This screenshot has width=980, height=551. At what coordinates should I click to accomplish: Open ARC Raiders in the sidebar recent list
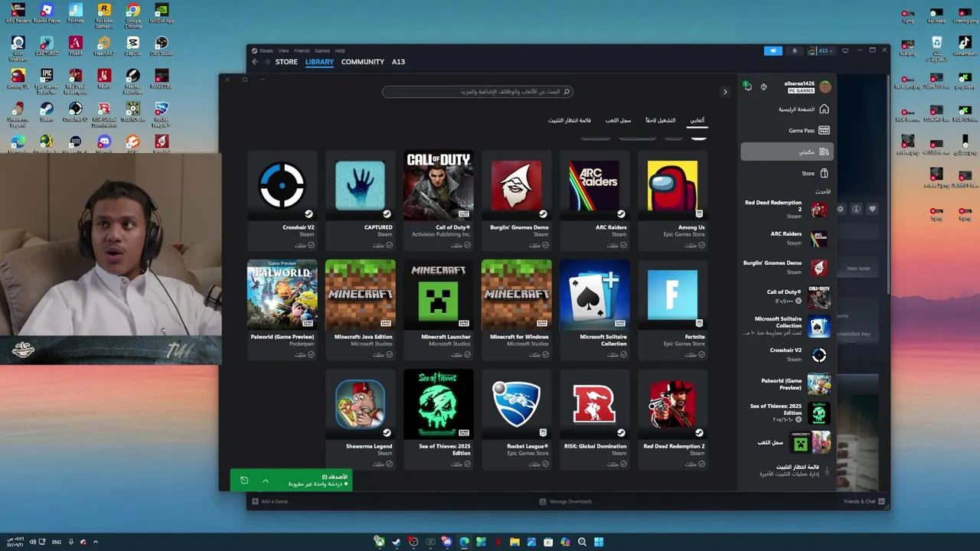(786, 238)
